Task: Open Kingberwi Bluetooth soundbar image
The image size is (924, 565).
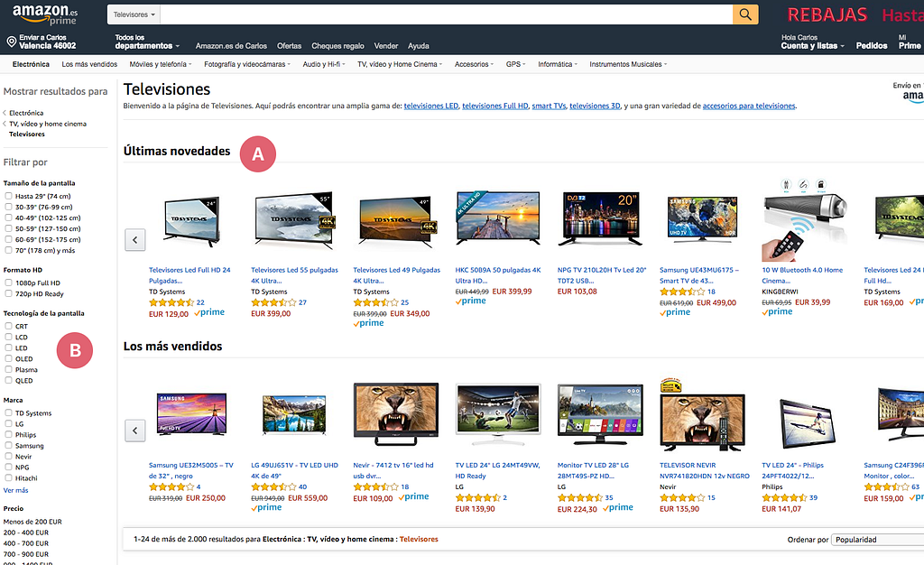Action: pyautogui.click(x=805, y=219)
